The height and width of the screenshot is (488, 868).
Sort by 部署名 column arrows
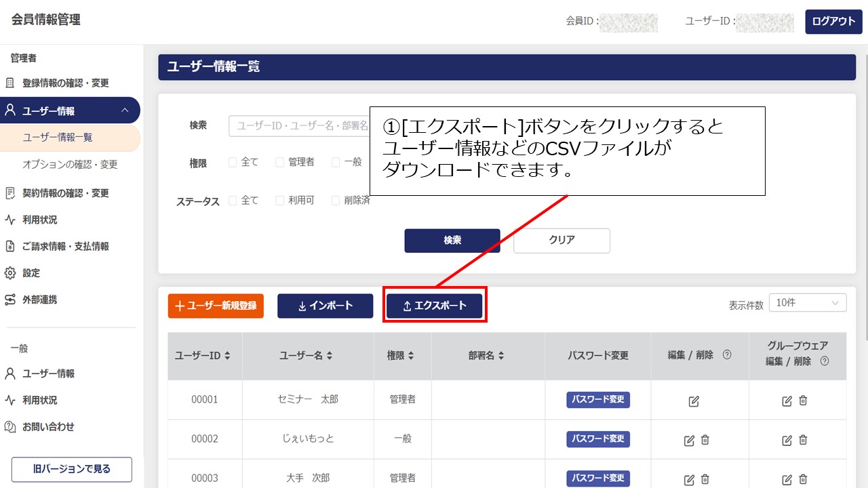pyautogui.click(x=500, y=356)
